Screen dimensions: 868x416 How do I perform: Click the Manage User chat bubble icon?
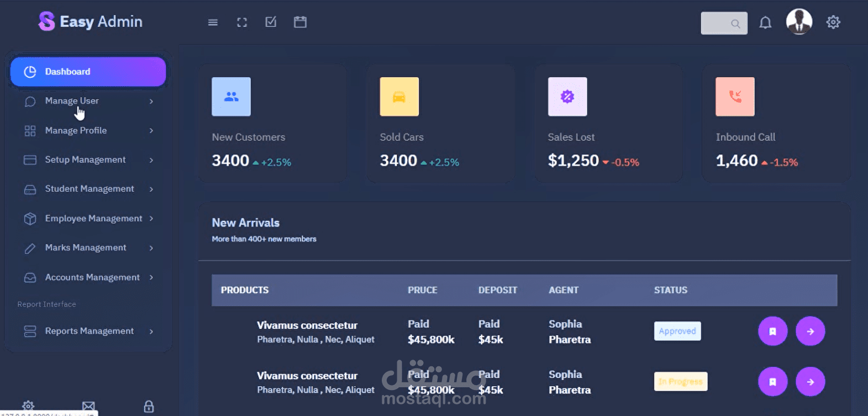point(30,102)
